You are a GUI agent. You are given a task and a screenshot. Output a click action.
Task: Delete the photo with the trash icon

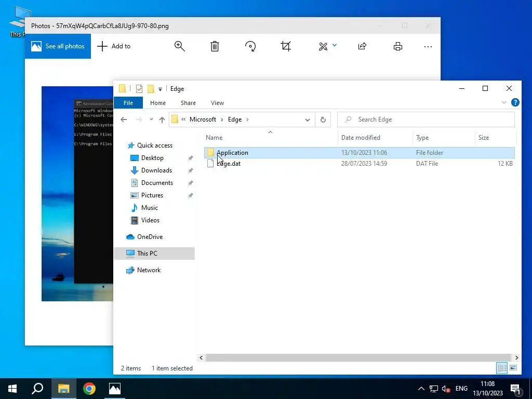point(215,46)
